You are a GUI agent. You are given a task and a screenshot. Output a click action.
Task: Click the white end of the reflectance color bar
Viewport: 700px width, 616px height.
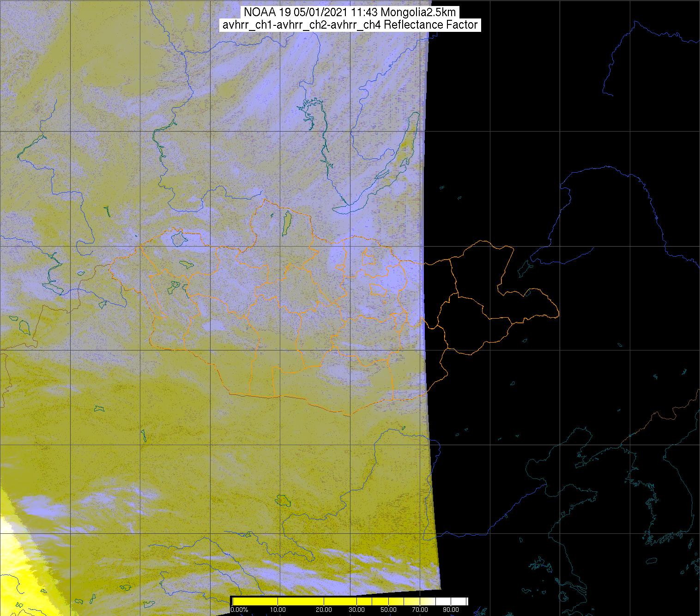tap(453, 601)
